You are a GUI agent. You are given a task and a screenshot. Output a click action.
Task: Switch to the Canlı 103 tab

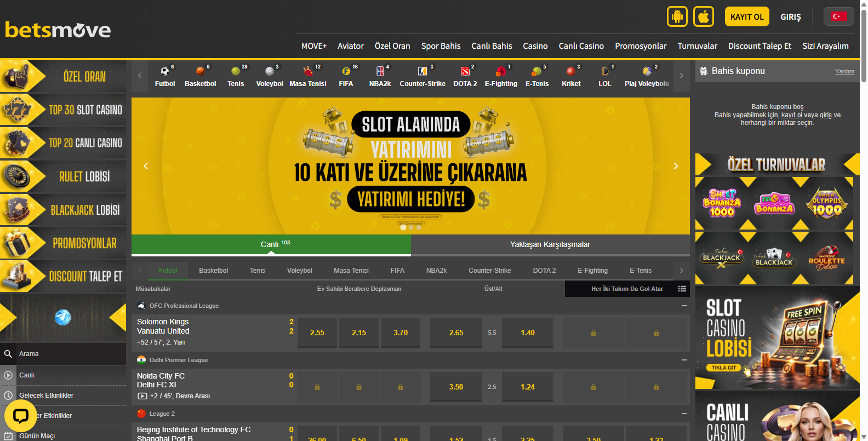[x=271, y=244]
